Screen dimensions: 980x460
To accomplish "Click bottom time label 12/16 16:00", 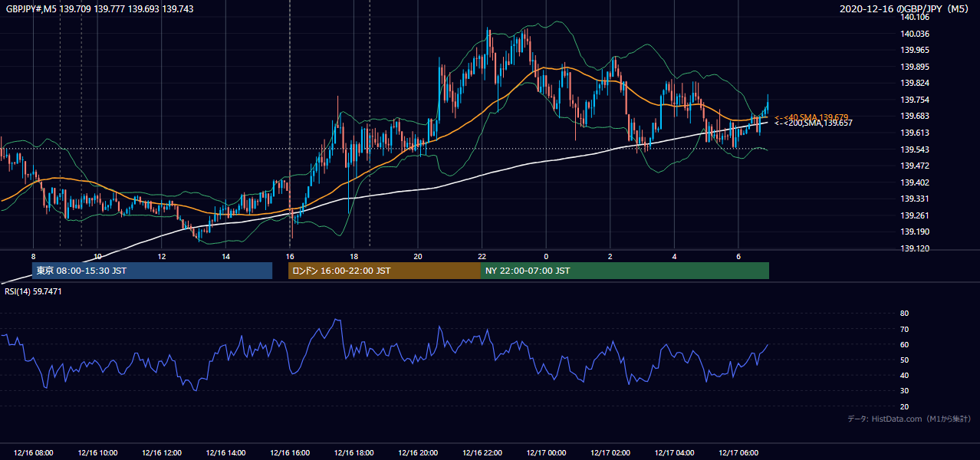I will point(290,453).
